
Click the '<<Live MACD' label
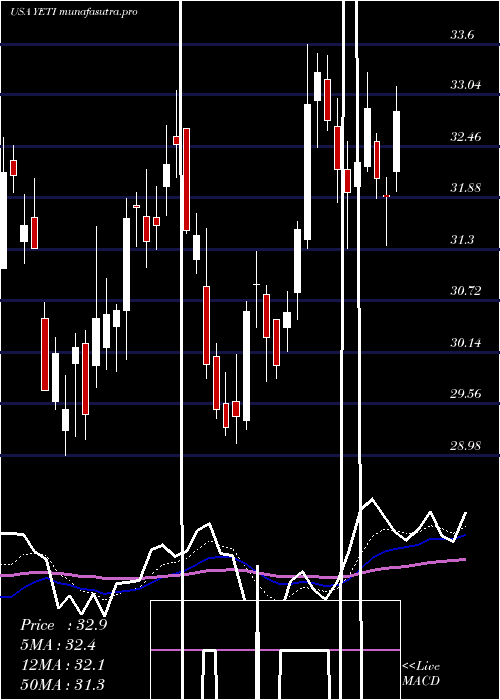(x=421, y=674)
